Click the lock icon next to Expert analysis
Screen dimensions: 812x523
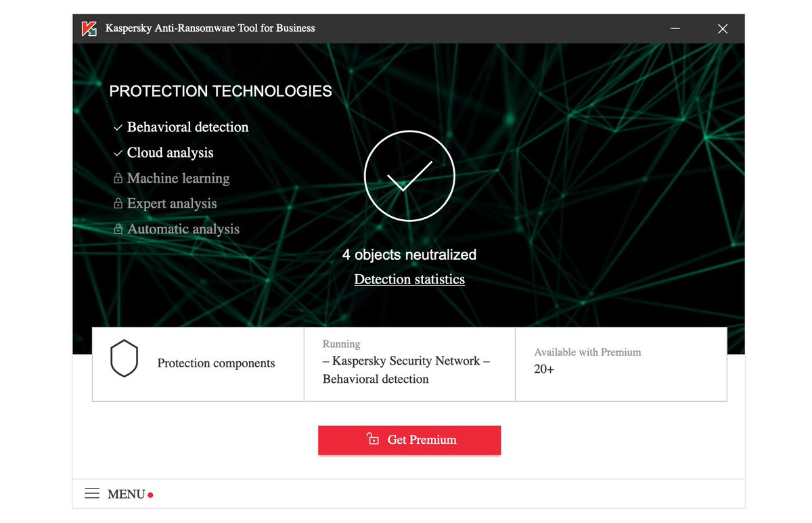coord(118,204)
